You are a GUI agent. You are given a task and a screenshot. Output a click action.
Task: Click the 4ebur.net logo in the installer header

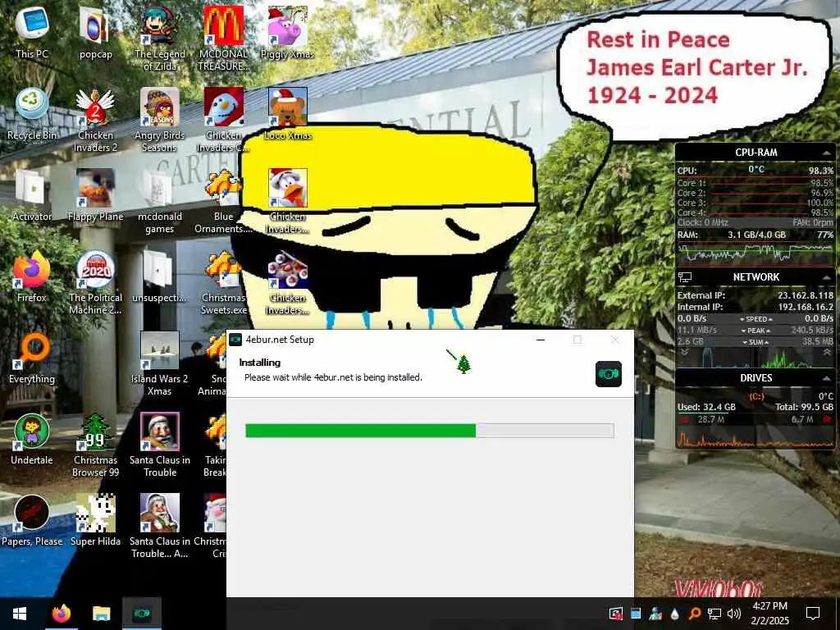609,374
